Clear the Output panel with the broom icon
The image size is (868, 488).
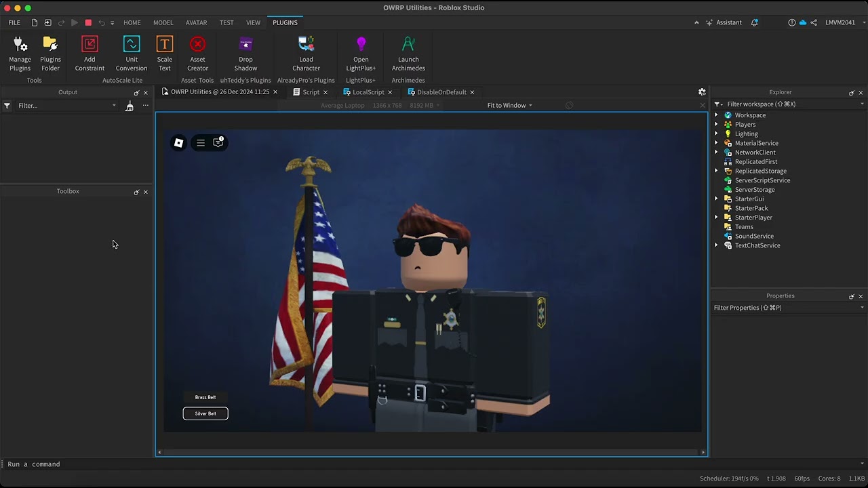129,106
